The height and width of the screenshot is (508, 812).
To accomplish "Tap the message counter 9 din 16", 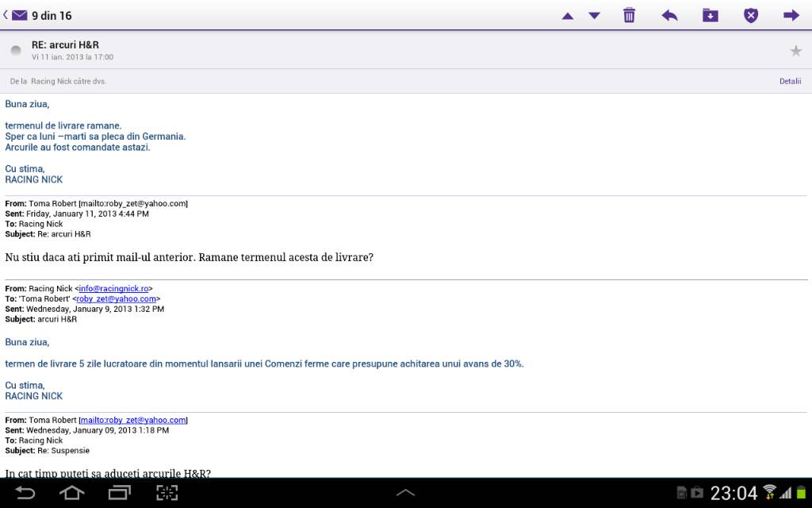I will pyautogui.click(x=52, y=16).
